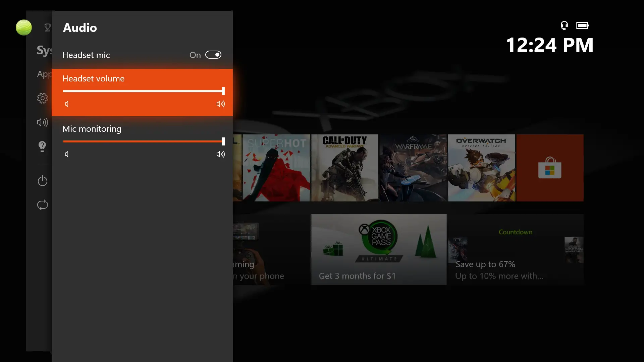Open the settings gear in sidebar

point(43,98)
